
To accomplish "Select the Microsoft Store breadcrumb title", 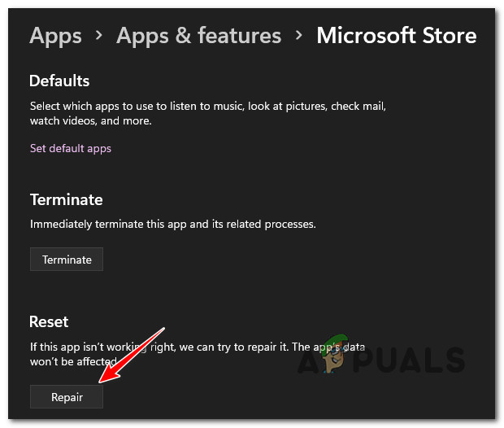I will pos(396,36).
